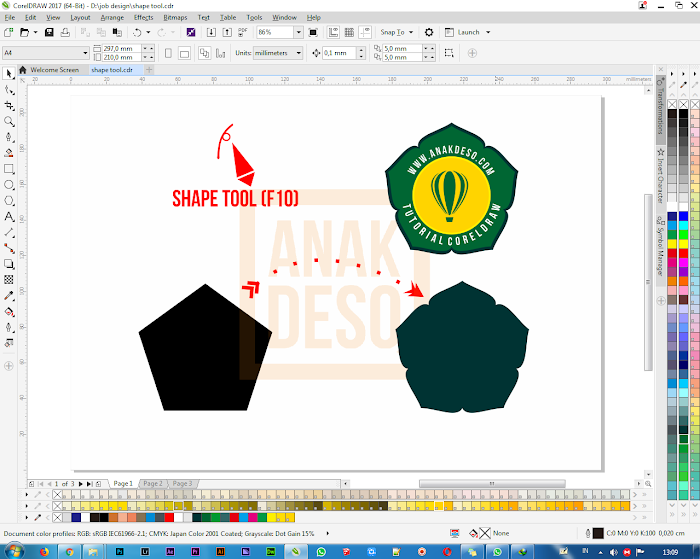Screen dimensions: 700x559
Task: Expand the undo history dropdown arrow
Action: point(148,32)
